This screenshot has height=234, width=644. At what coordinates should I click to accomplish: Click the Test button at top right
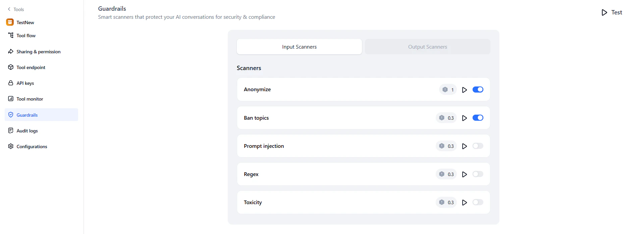click(x=612, y=12)
